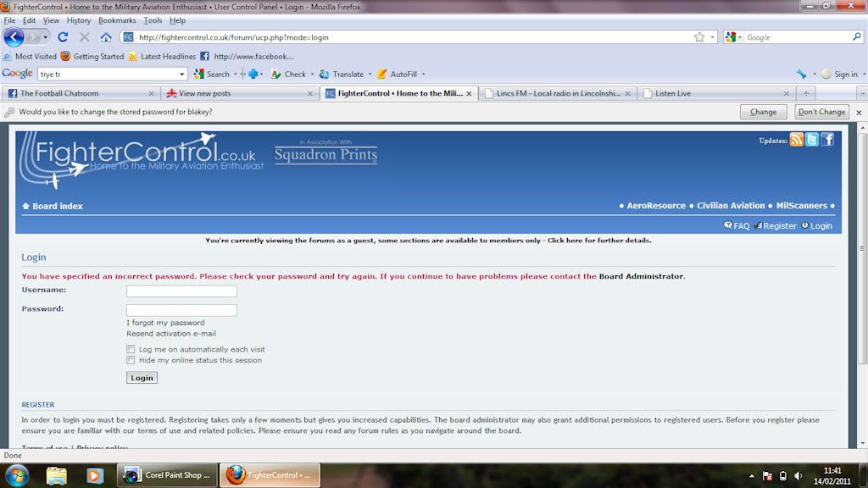Screen dimensions: 868x488
Task: Click the I forgot my password link
Action: coord(165,323)
